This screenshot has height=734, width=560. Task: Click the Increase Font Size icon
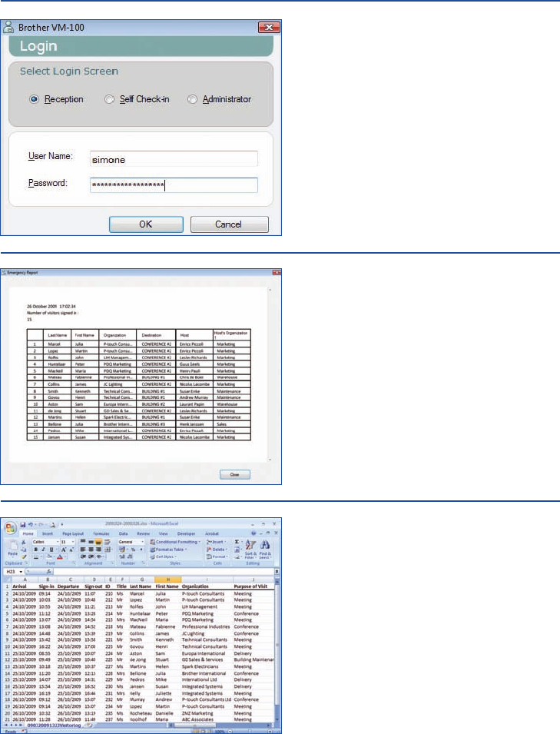63,550
